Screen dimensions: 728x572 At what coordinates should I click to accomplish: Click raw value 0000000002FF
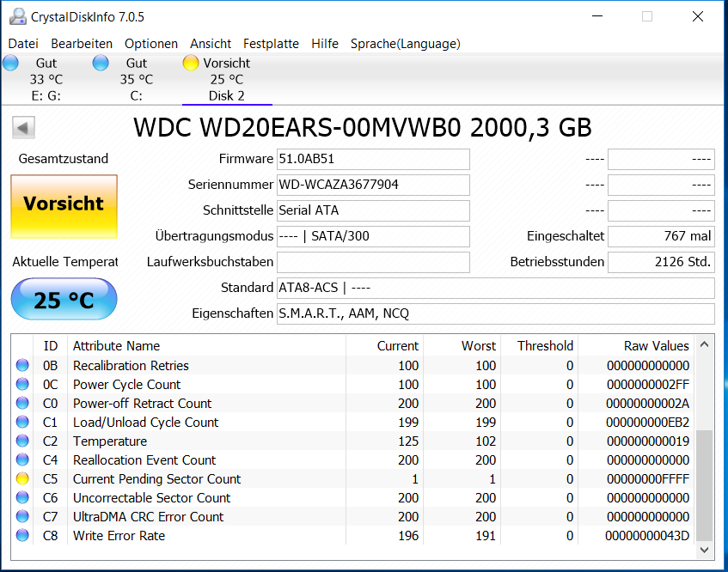coord(648,384)
